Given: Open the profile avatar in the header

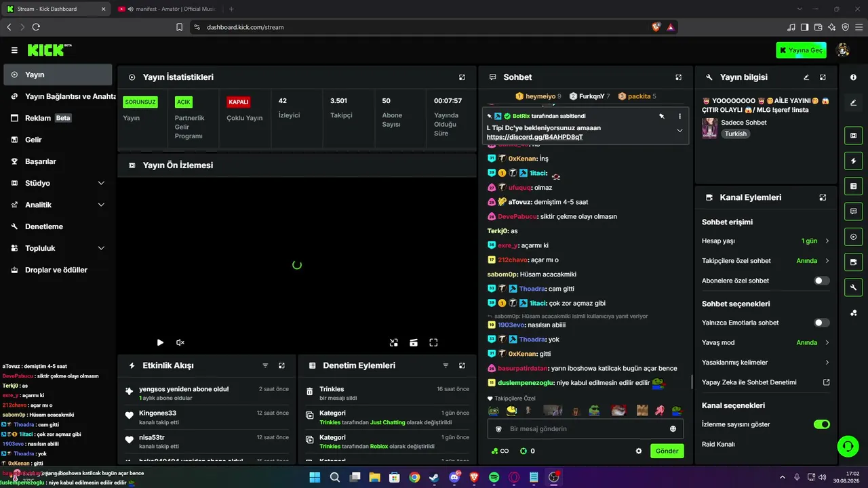Looking at the screenshot, I should pyautogui.click(x=843, y=50).
